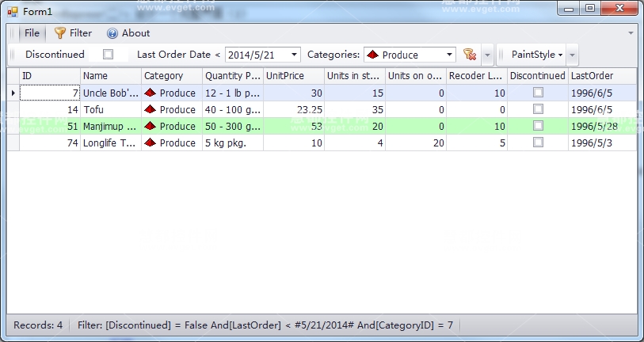Open the Filter menu
The image size is (644, 342).
coord(73,33)
